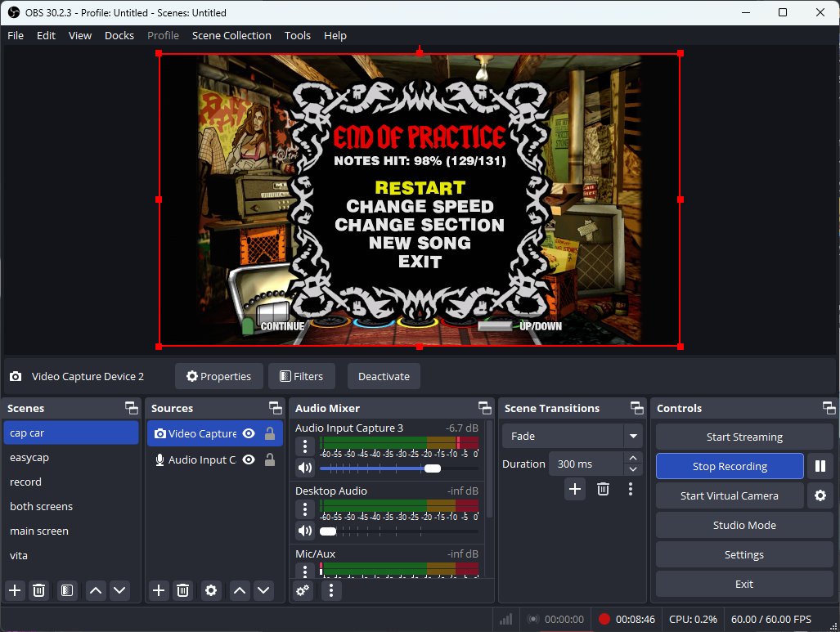Open Audio Input Capture 3 options dots
The width and height of the screenshot is (840, 632).
[x=305, y=446]
